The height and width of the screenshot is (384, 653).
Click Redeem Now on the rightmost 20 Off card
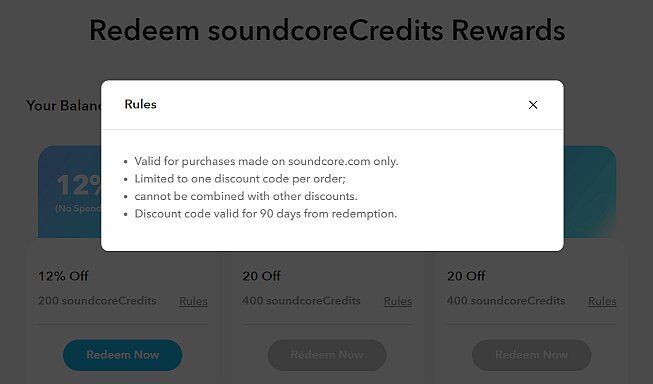coord(531,355)
